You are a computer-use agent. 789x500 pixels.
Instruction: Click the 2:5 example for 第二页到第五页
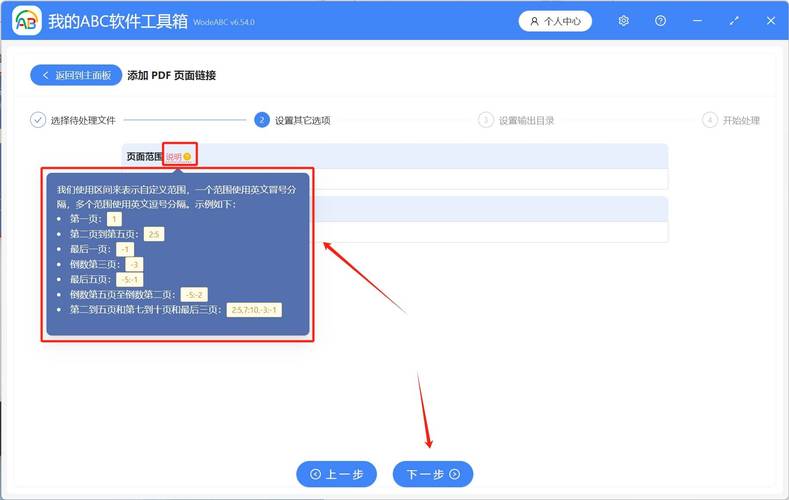(x=154, y=234)
